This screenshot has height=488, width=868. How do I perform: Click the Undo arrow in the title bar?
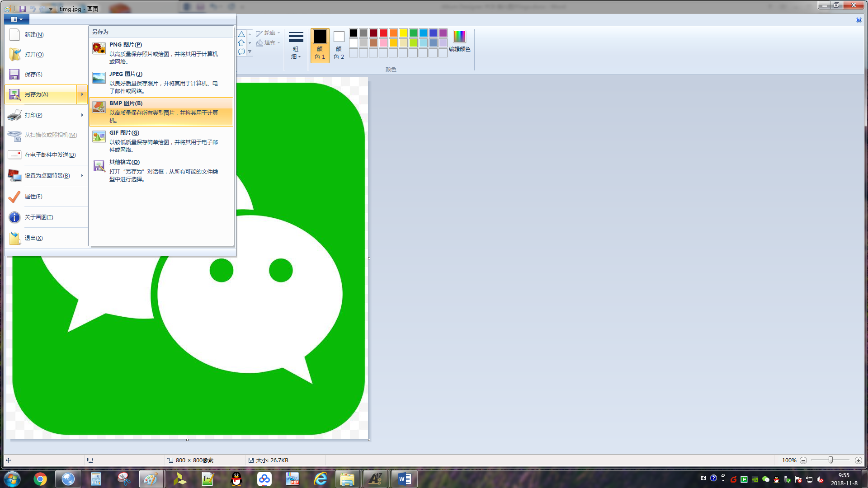(x=33, y=9)
